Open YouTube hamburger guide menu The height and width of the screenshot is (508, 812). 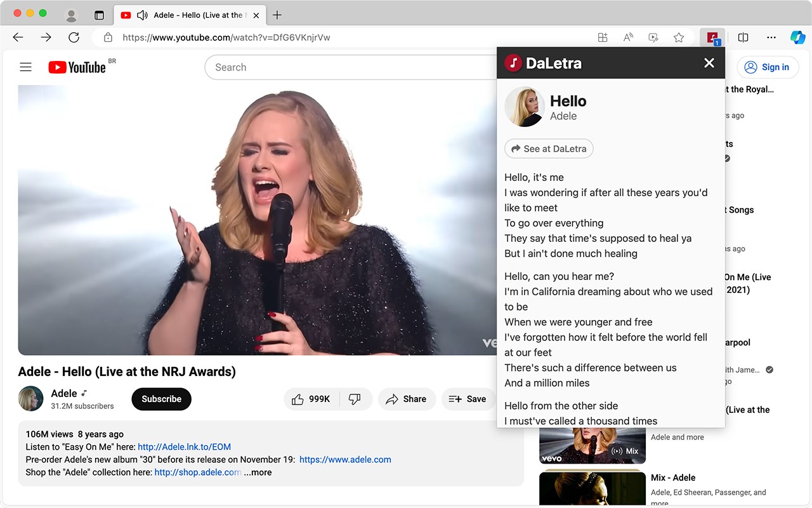pos(25,67)
